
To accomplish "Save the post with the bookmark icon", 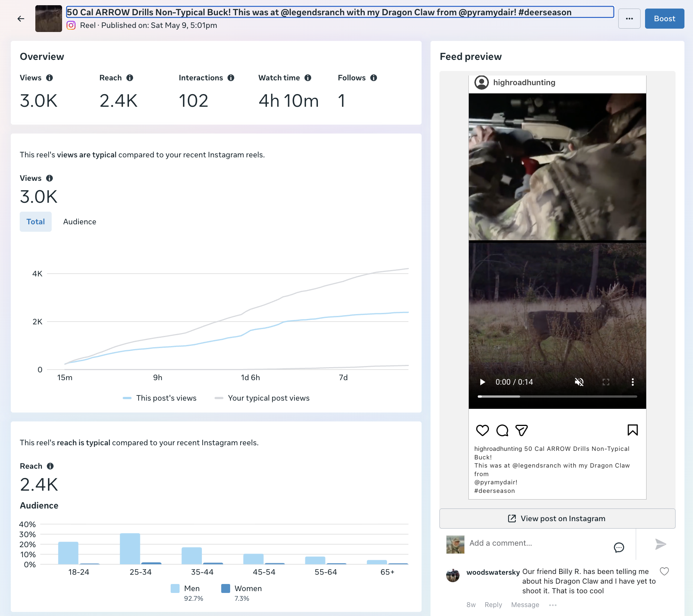I will click(x=633, y=430).
